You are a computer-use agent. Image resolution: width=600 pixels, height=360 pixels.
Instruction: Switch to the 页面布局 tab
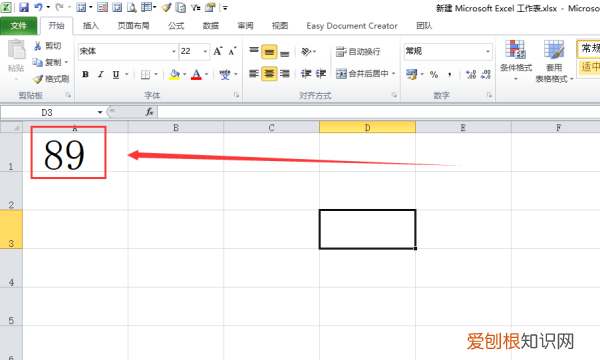click(x=133, y=26)
